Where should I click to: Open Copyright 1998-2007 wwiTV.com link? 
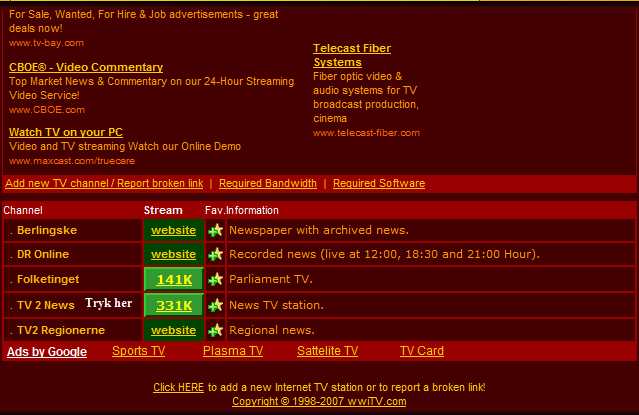click(319, 402)
